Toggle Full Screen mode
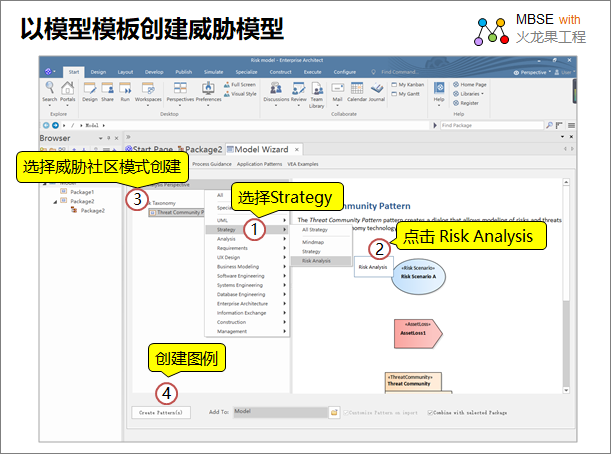Image resolution: width=612 pixels, height=455 pixels. click(x=240, y=85)
